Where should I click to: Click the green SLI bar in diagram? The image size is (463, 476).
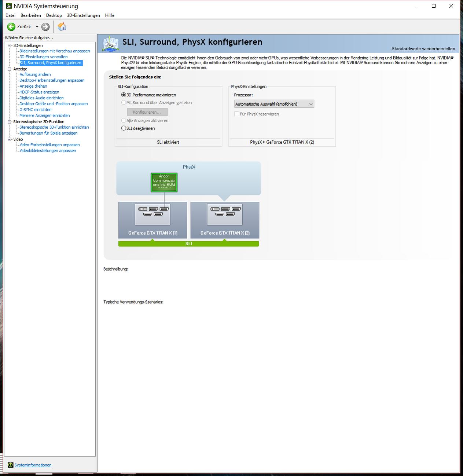[188, 244]
